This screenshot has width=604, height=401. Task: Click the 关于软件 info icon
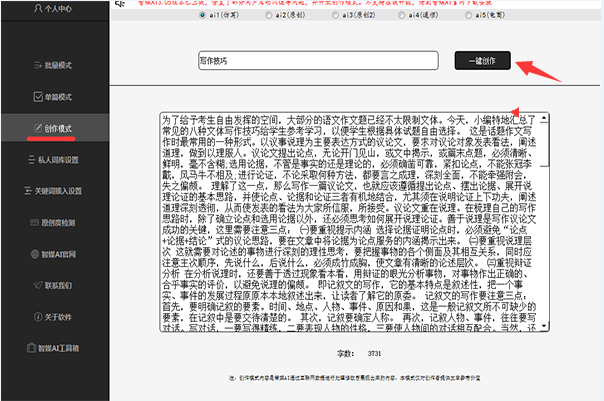38,317
